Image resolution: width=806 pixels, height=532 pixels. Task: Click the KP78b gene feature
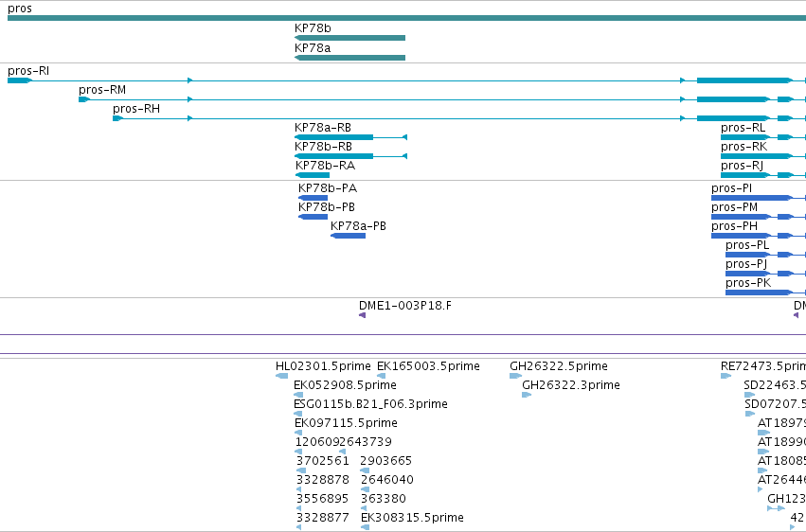pos(349,38)
